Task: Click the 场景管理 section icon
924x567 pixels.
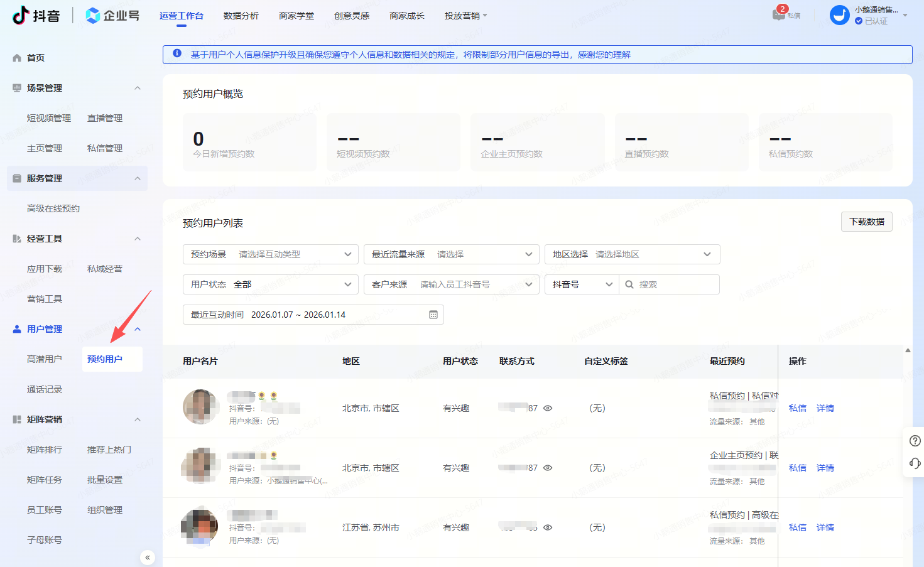Action: click(16, 88)
